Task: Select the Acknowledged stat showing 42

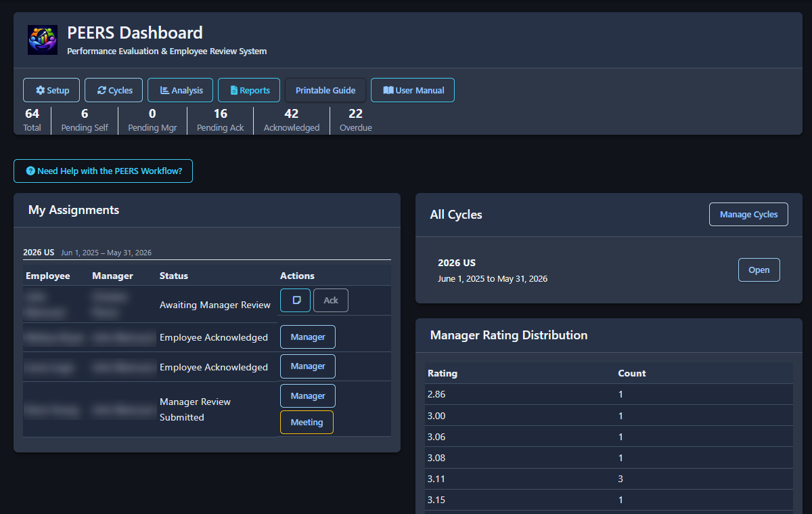Action: click(x=292, y=120)
